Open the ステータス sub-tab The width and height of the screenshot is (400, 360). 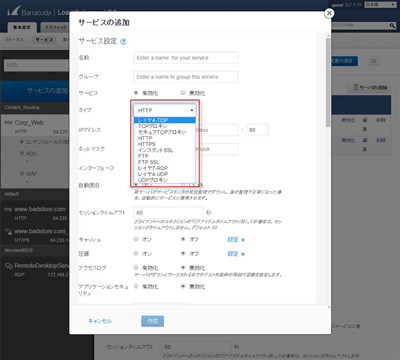pos(14,39)
